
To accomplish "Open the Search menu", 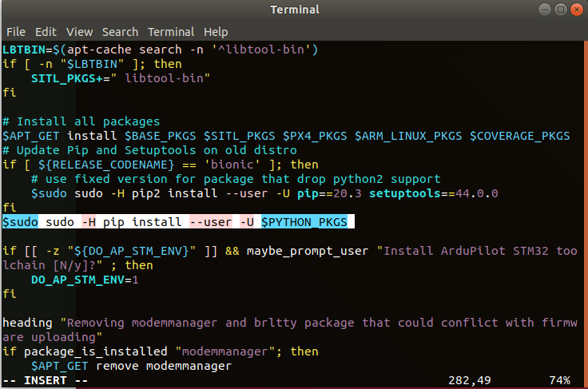I will [120, 32].
